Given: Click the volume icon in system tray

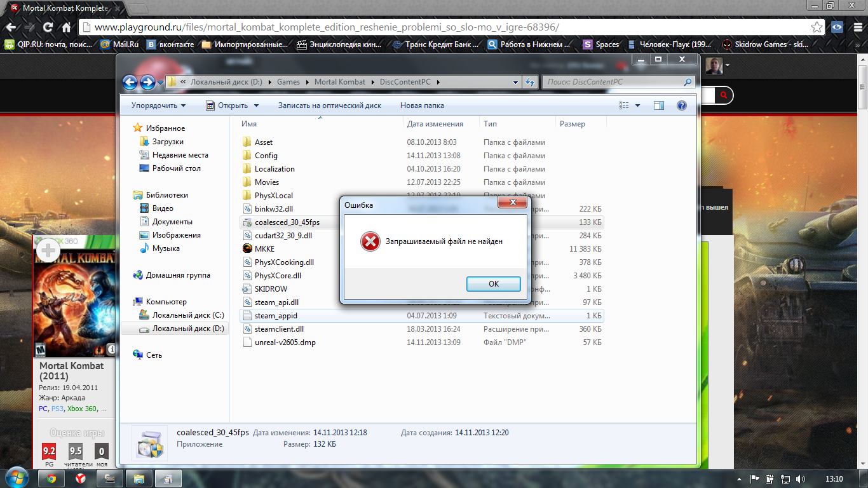Looking at the screenshot, I should tap(801, 479).
